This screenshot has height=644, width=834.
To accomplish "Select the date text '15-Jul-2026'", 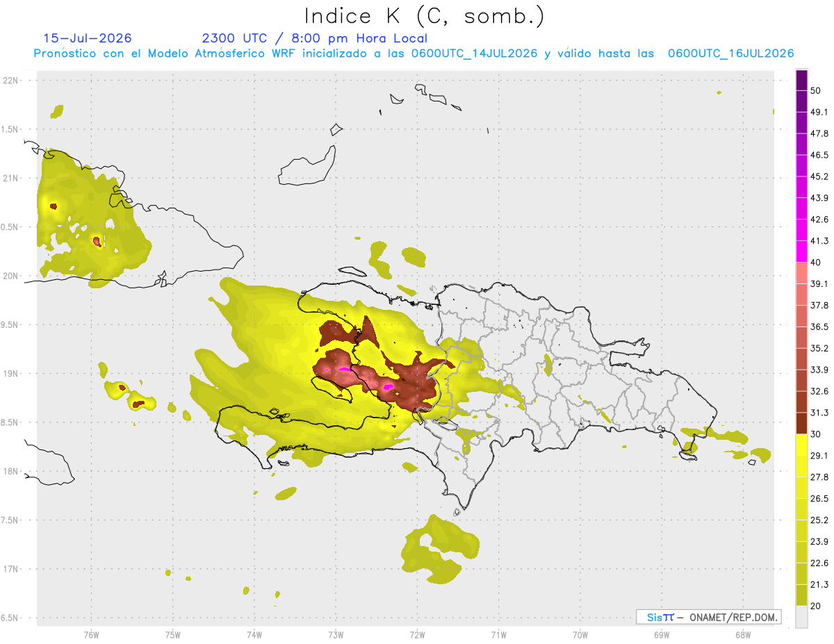I will (x=88, y=38).
